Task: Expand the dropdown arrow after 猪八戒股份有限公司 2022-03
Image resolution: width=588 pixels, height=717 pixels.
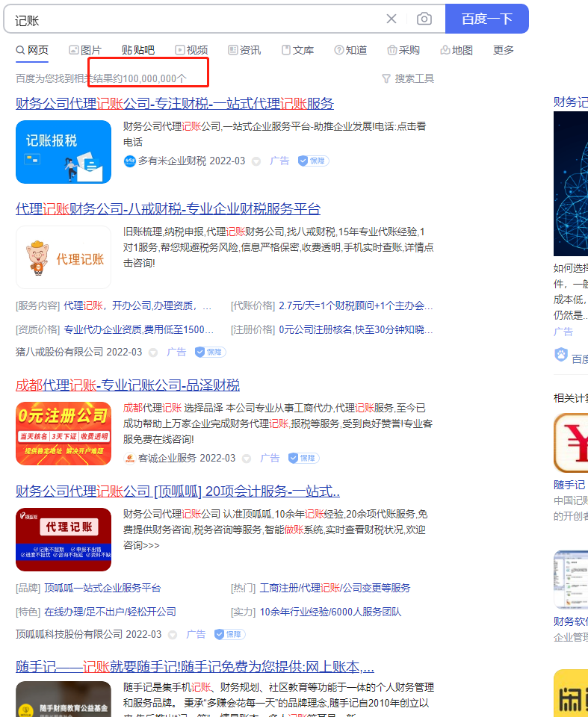Action: (153, 353)
